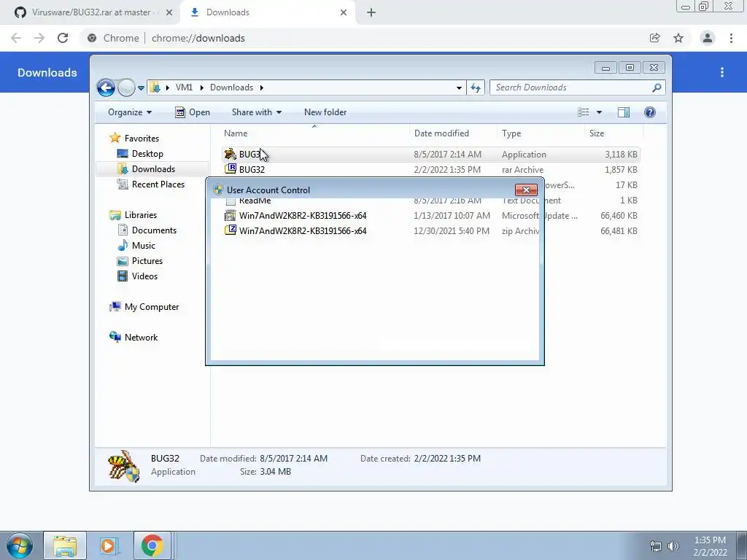Click the Explorer Forward navigation arrow

point(126,87)
